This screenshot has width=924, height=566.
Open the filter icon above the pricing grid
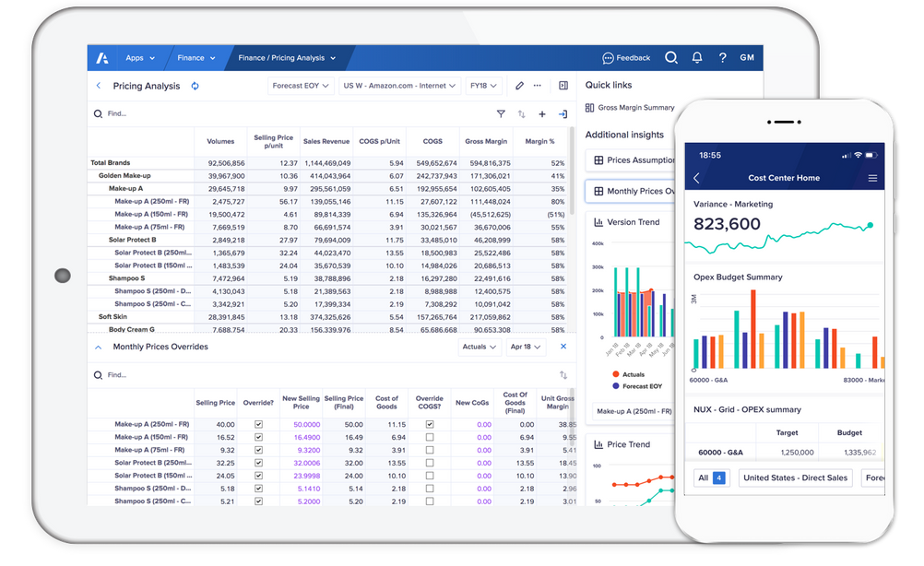[501, 113]
